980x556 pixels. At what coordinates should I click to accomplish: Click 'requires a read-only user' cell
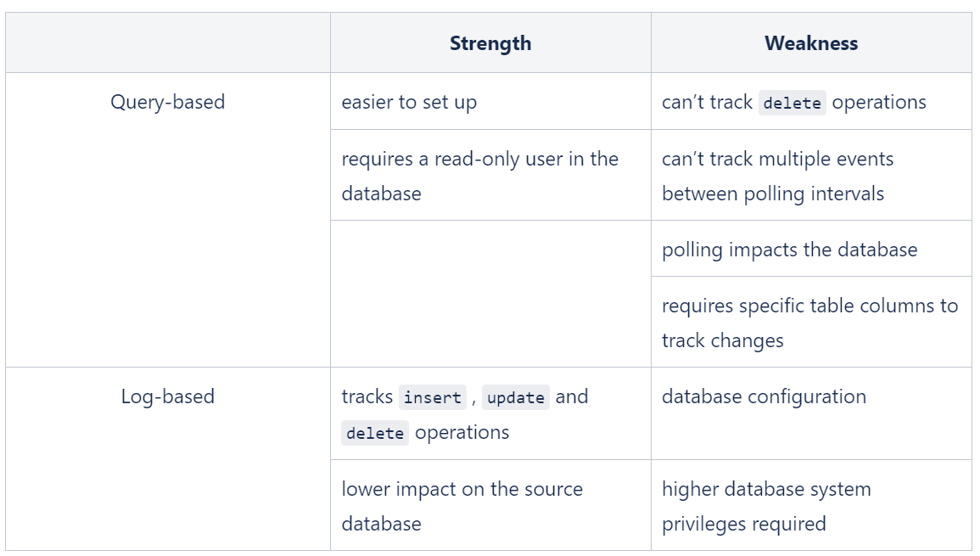pos(490,175)
